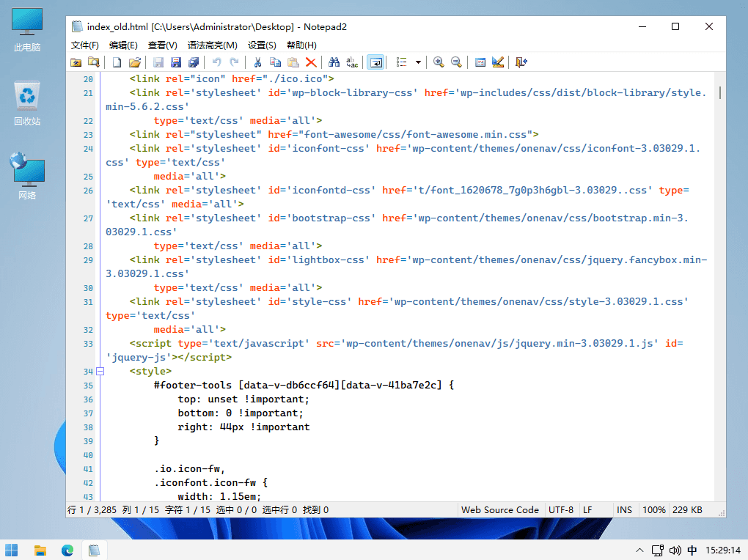This screenshot has height=560, width=748.
Task: Click the network tray icon
Action: [x=658, y=550]
